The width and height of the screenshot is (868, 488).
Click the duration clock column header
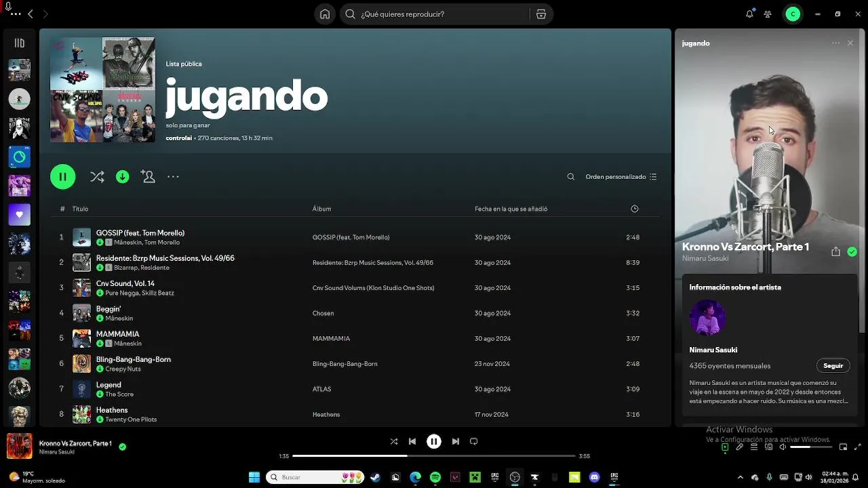point(635,209)
